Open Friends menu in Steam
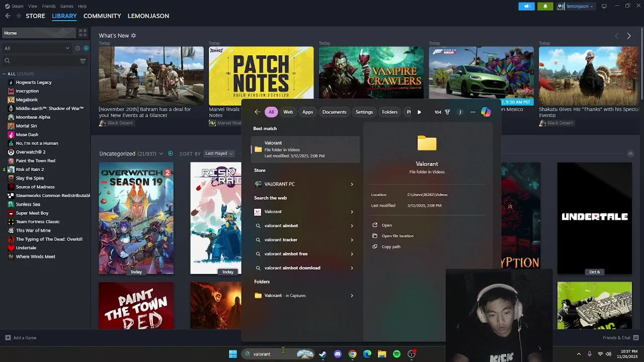644x362 pixels. click(x=49, y=6)
